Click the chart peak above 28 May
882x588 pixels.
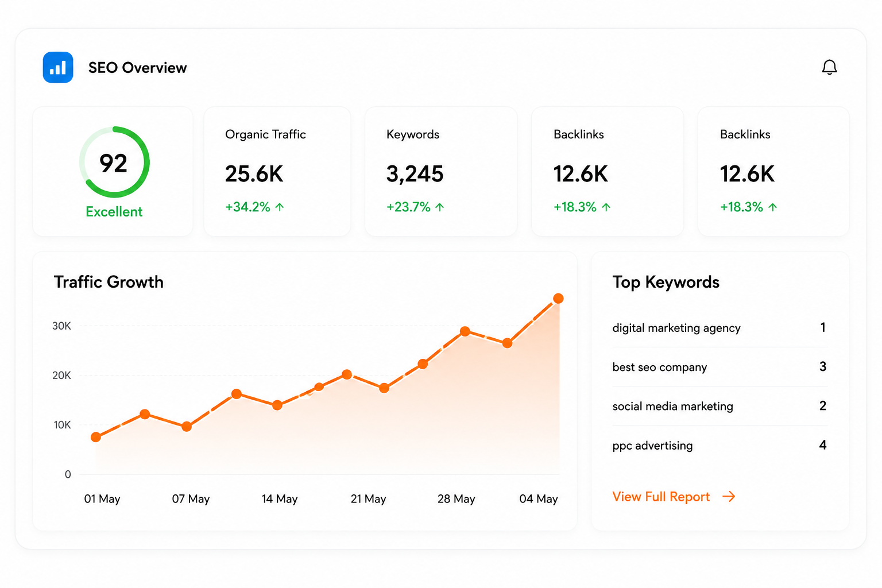[x=465, y=331]
